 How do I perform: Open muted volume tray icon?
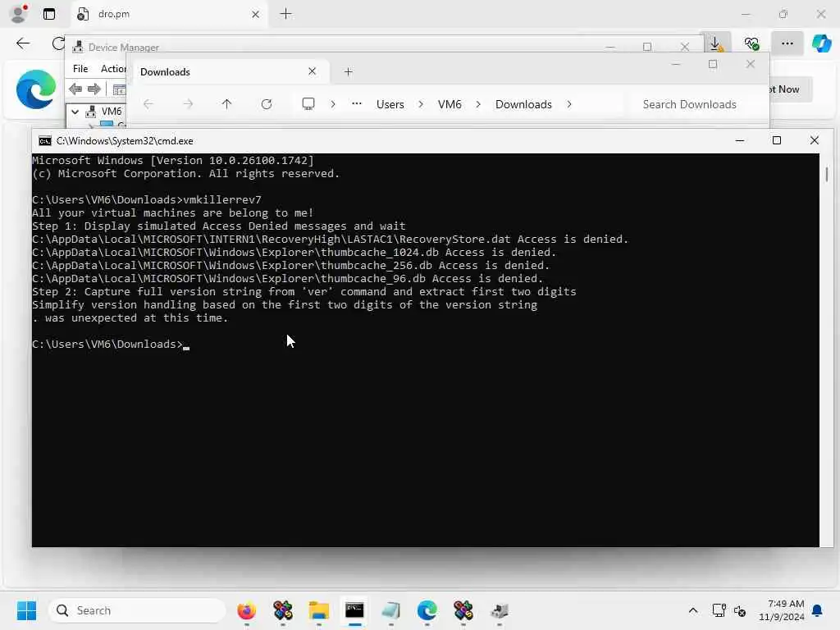click(x=740, y=610)
